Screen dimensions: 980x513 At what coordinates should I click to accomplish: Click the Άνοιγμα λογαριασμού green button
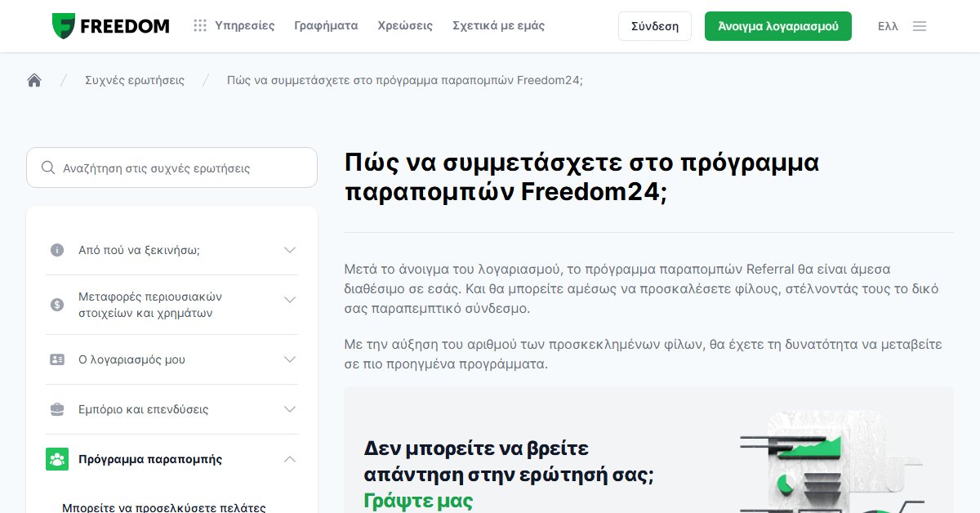tap(778, 26)
